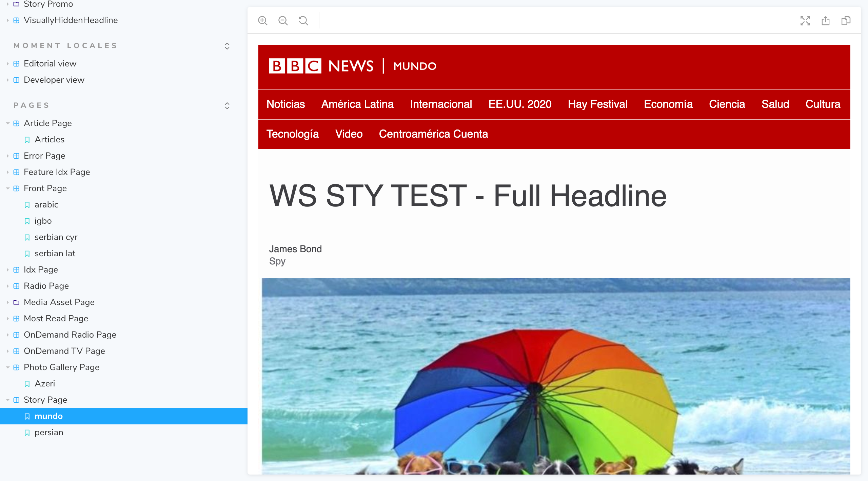Click the copy canvas link icon

846,21
